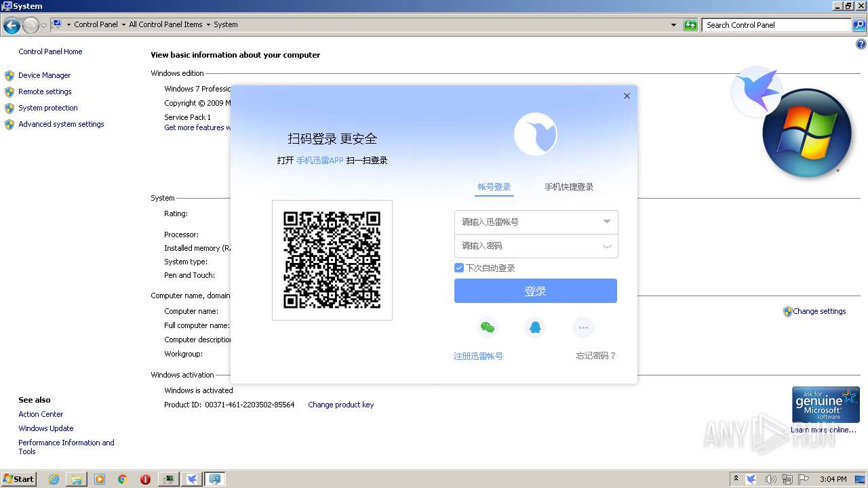Image resolution: width=868 pixels, height=488 pixels.
Task: Click the search magnifier icon
Action: coord(859,25)
